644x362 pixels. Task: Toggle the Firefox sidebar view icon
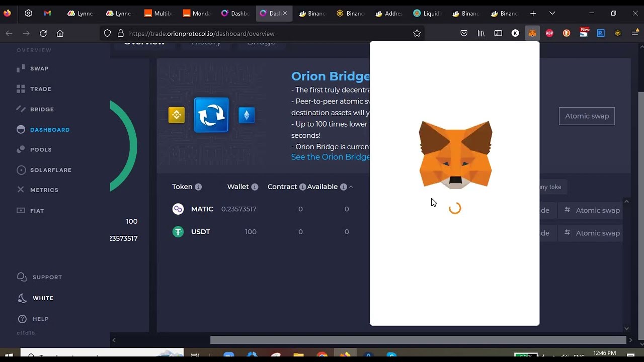point(498,33)
